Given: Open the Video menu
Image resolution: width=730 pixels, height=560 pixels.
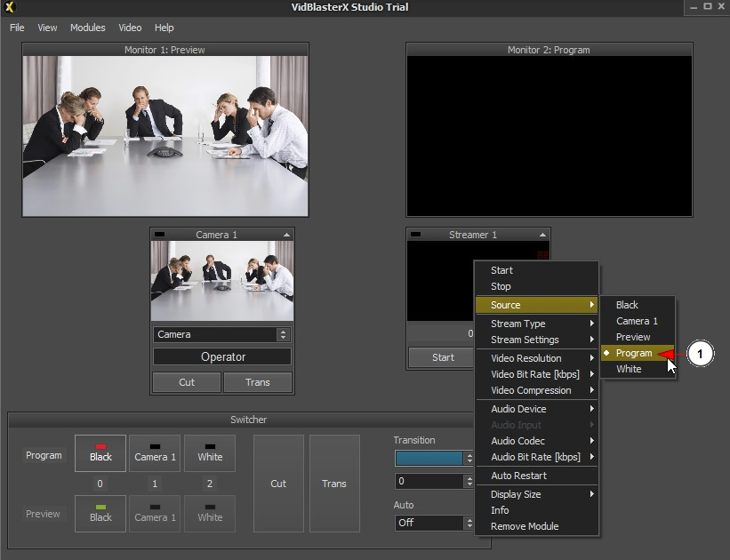Looking at the screenshot, I should point(130,28).
